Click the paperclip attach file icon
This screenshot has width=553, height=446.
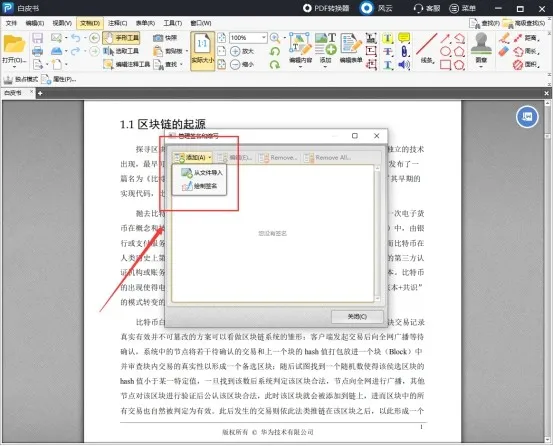click(x=404, y=51)
